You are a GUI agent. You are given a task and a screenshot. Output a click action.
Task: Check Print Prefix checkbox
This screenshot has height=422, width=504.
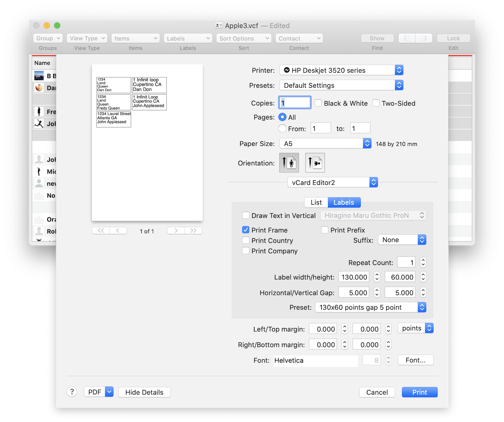[x=325, y=230]
